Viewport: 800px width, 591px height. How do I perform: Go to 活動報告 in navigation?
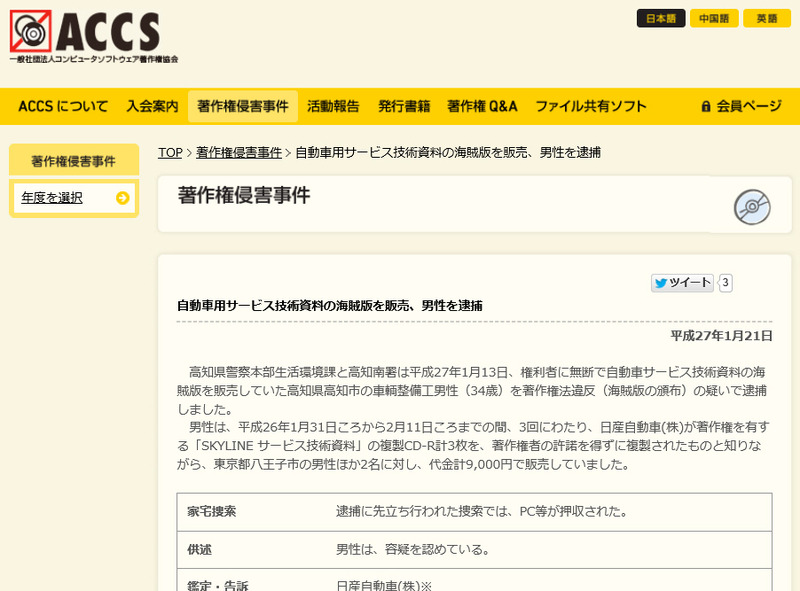click(x=333, y=106)
